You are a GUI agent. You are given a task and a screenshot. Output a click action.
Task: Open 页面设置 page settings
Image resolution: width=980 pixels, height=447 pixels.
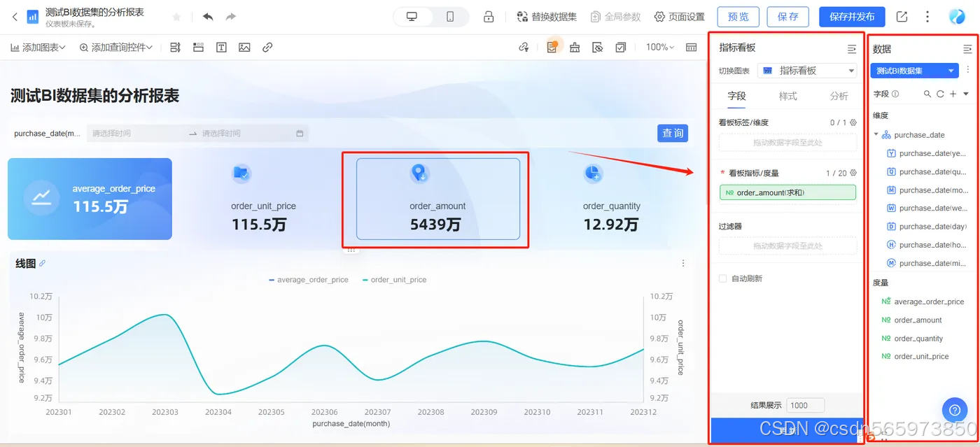point(679,17)
